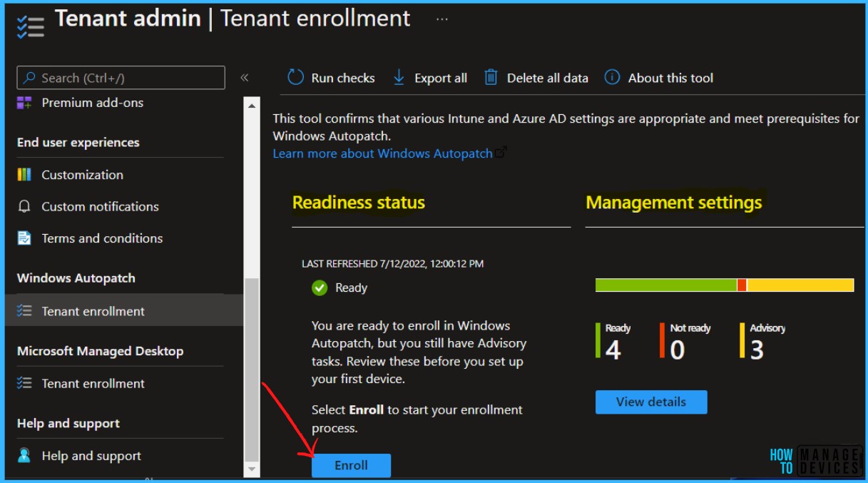Screen dimensions: 868x483
Task: Open Learn more about Windows Autopatch link
Action: click(382, 153)
